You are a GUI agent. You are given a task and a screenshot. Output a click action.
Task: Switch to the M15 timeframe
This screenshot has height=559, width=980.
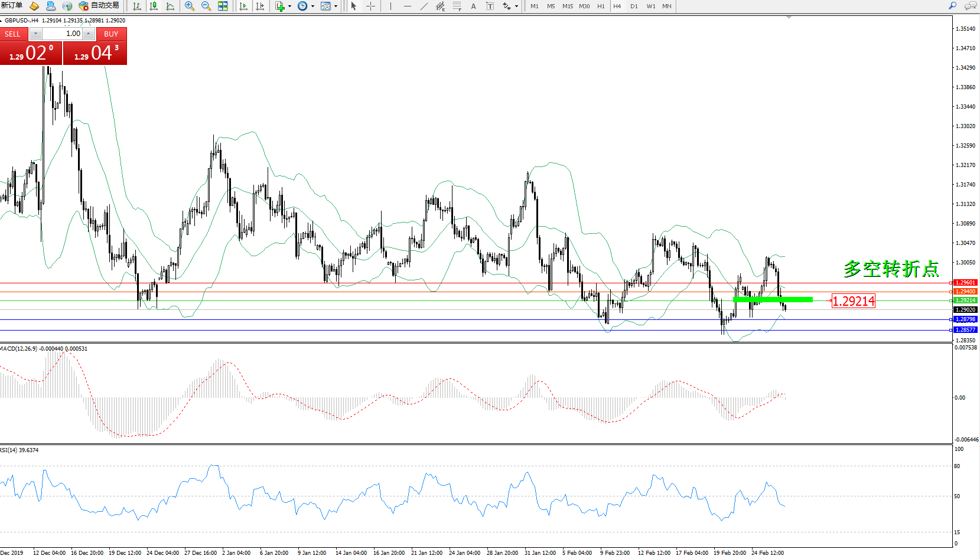tap(567, 6)
